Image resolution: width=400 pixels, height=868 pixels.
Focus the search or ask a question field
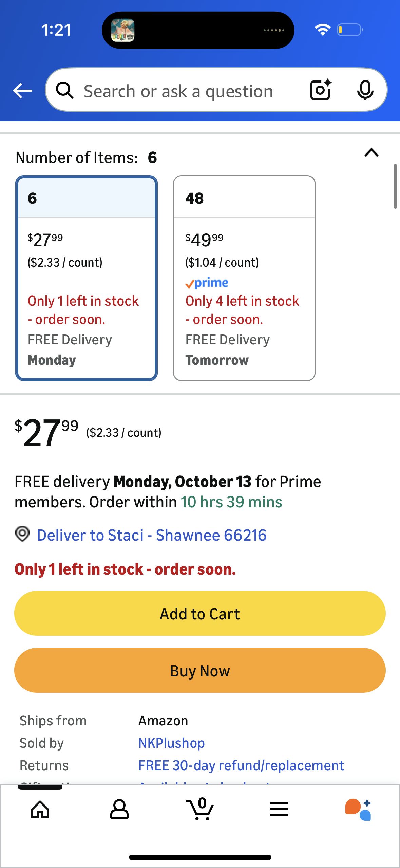click(178, 91)
